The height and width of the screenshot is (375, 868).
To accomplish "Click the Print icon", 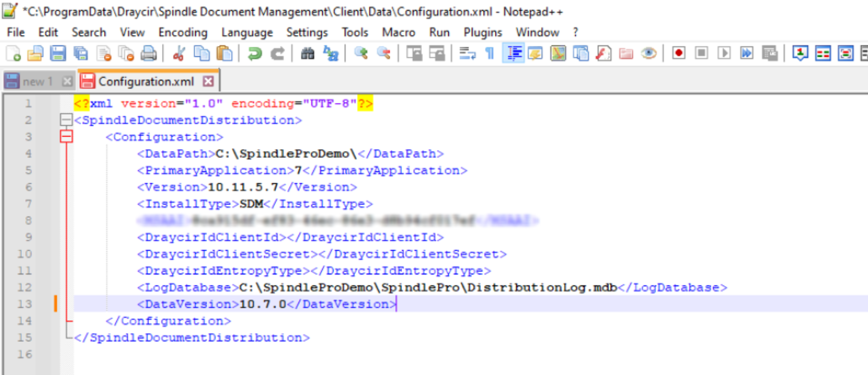I will coord(149,53).
